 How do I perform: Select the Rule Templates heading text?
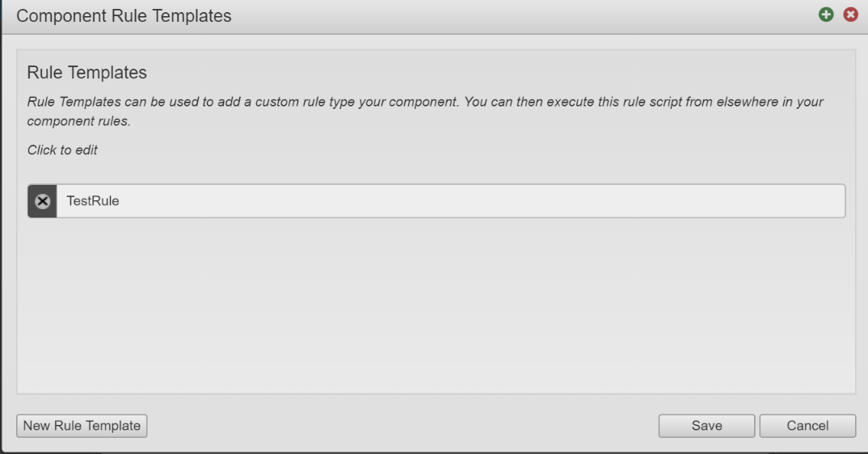pos(87,73)
